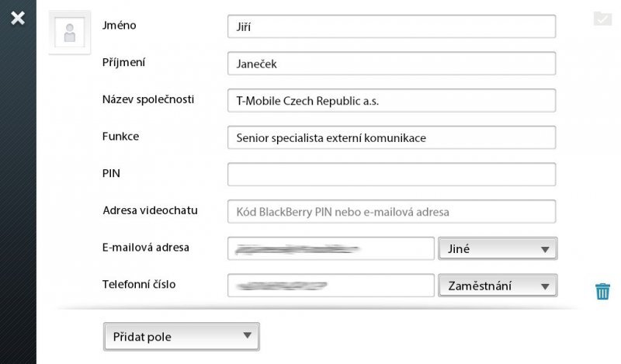The width and height of the screenshot is (621, 364).
Task: Click the Adresa videochatu input field
Action: pos(391,211)
